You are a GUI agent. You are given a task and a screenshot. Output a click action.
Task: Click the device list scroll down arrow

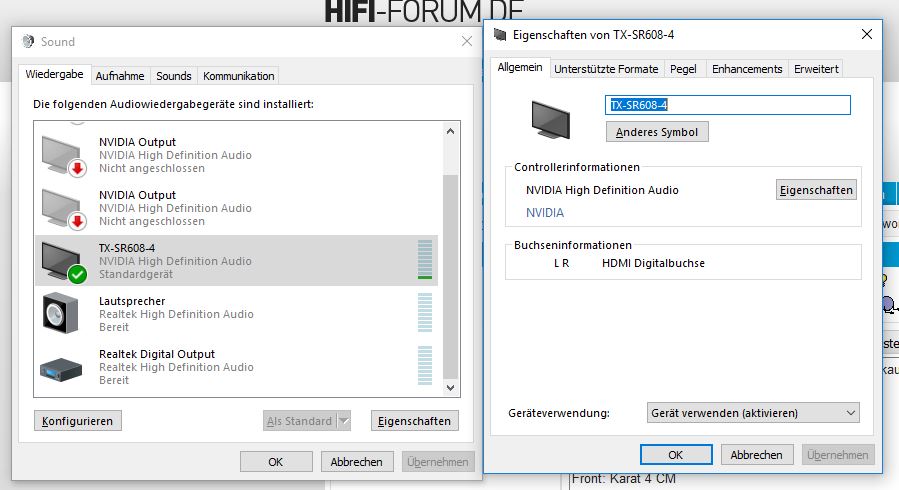tap(450, 388)
